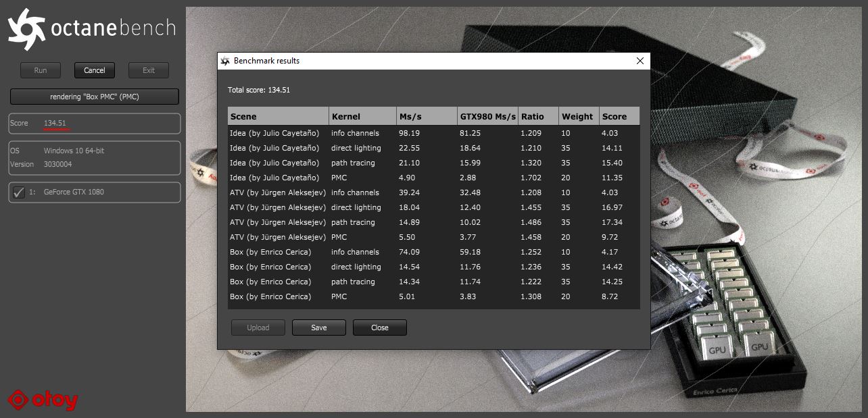Image resolution: width=868 pixels, height=418 pixels.
Task: Click the octanebench swirl logo
Action: click(26, 28)
